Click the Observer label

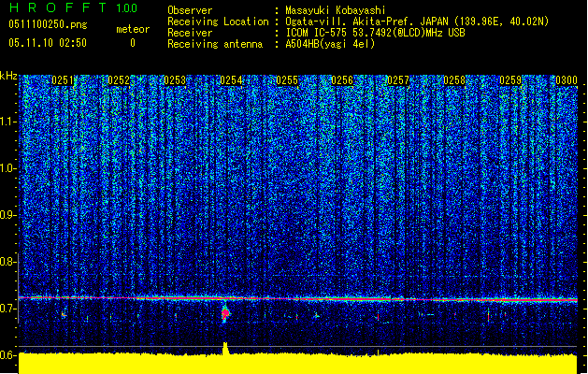pos(190,10)
